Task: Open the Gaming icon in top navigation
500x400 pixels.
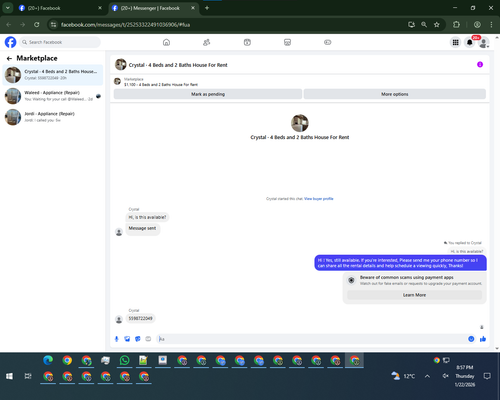Action: pyautogui.click(x=328, y=42)
